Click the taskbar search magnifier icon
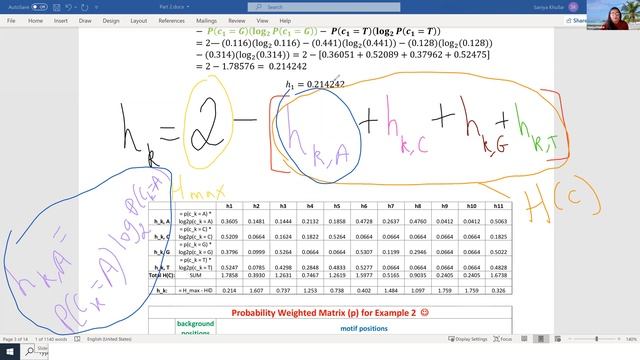 click(30, 351)
